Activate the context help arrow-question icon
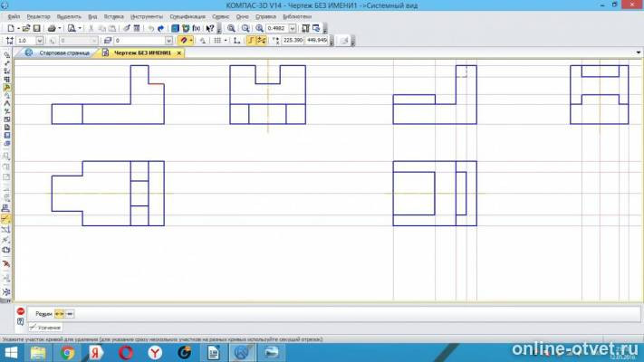644x362 pixels. 210,28
